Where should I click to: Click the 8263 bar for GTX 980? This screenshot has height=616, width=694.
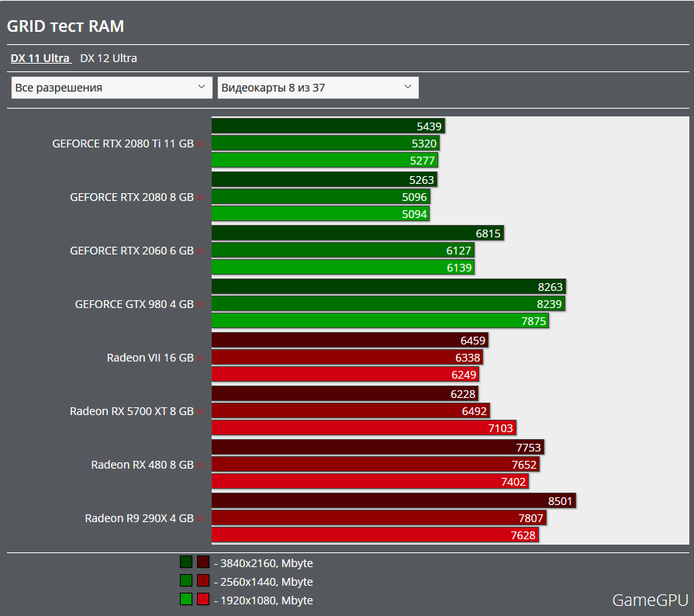pyautogui.click(x=388, y=287)
